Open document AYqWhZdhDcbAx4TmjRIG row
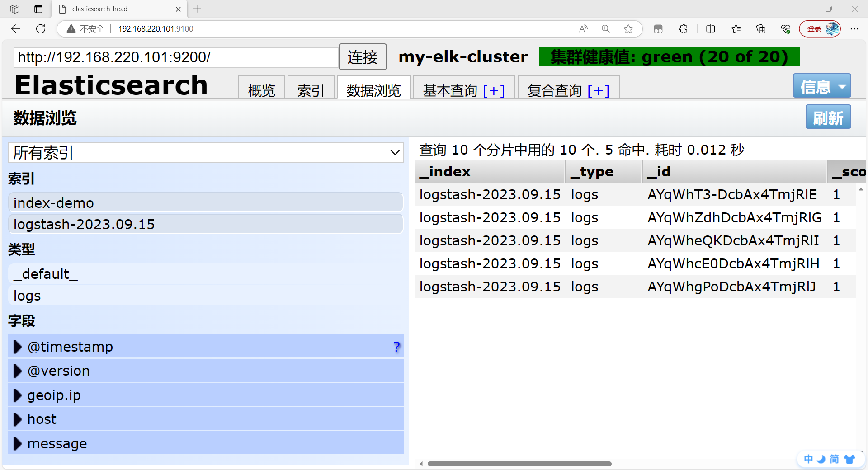 (x=635, y=217)
